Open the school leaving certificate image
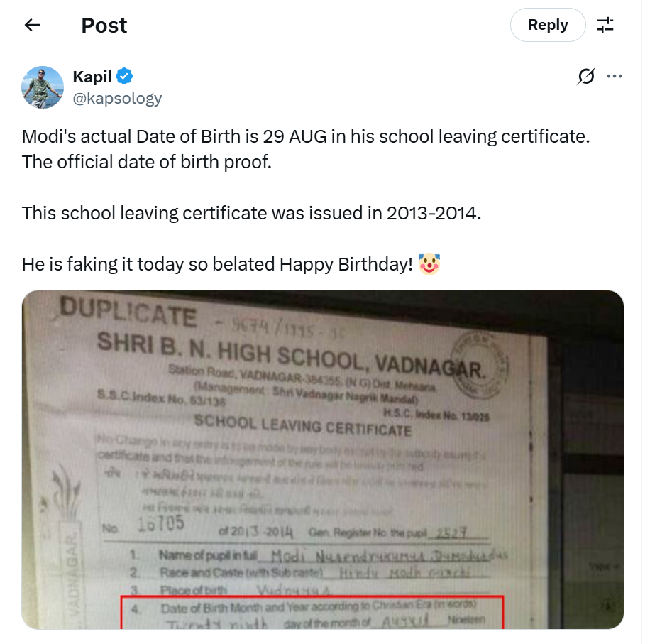650x644 pixels. coord(322,459)
